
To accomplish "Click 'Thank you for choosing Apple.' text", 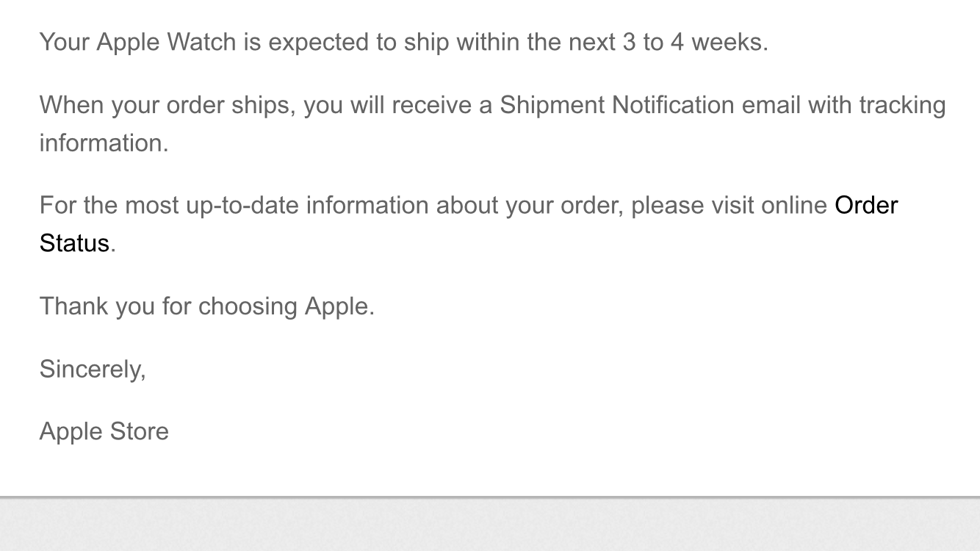I will click(206, 306).
